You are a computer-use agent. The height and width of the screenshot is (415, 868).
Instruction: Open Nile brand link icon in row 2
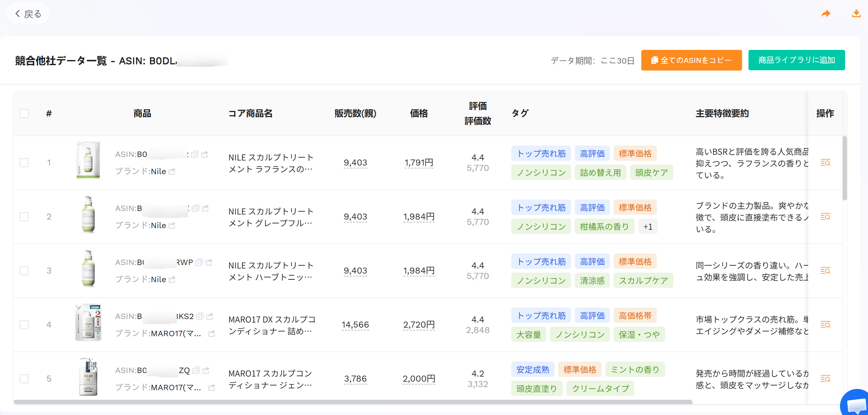172,225
